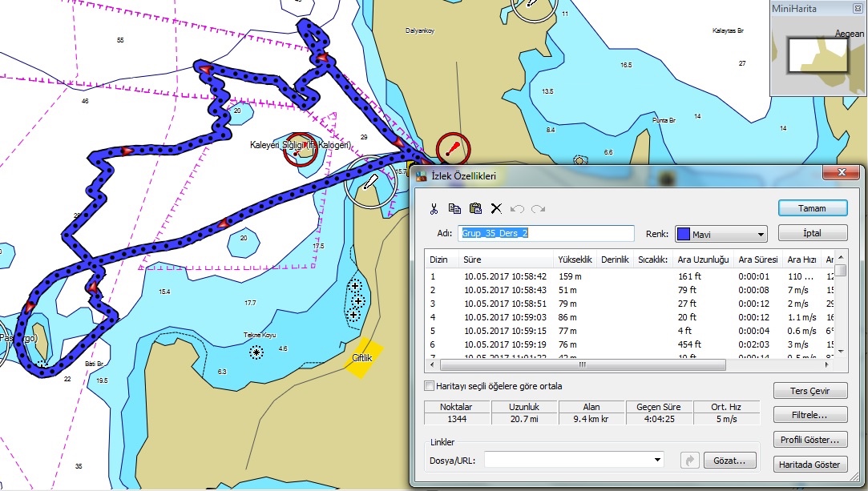Image resolution: width=868 pixels, height=491 pixels.
Task: Open the link with the arrow button beside Gözat
Action: pos(690,460)
